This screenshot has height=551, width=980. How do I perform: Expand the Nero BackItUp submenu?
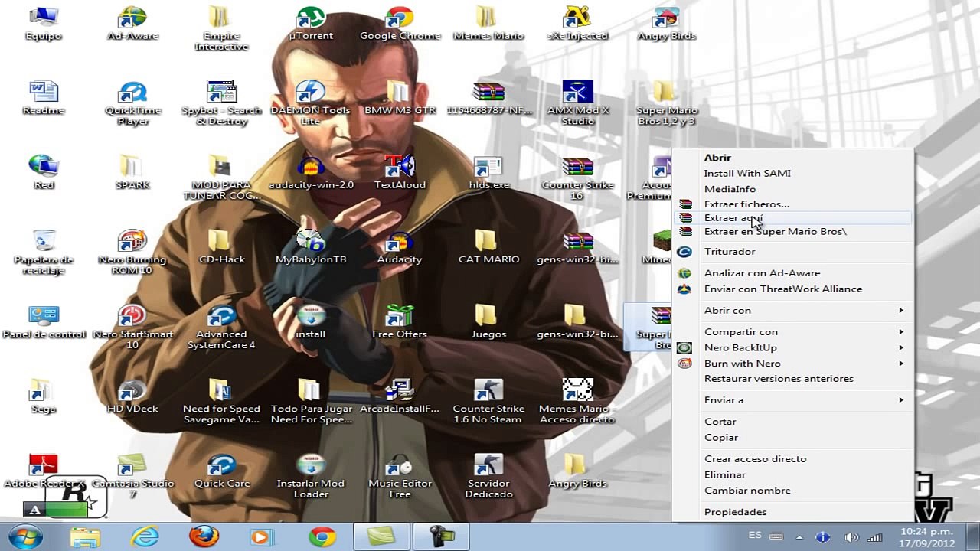click(x=793, y=348)
